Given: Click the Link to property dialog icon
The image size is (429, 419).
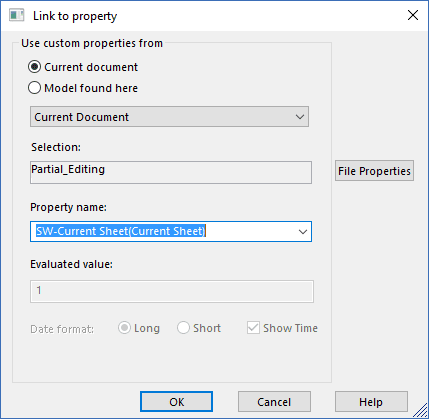Looking at the screenshot, I should tap(16, 16).
